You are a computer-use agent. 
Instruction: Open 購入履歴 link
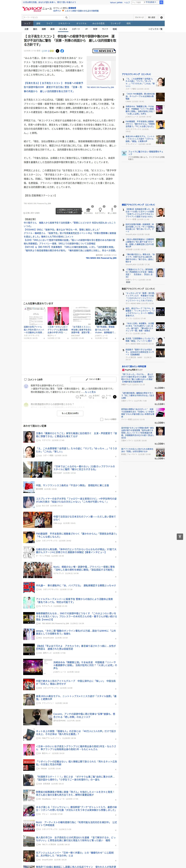tap(152, 17)
